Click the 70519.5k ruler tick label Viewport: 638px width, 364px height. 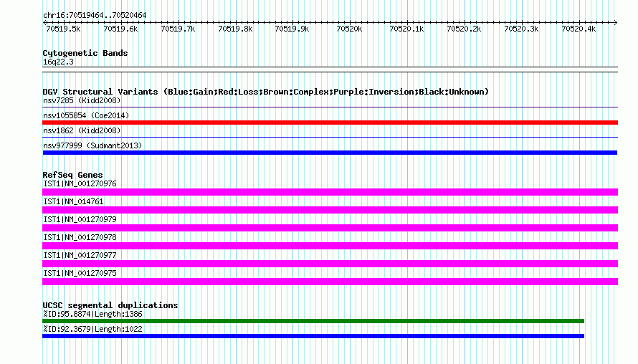pos(63,29)
